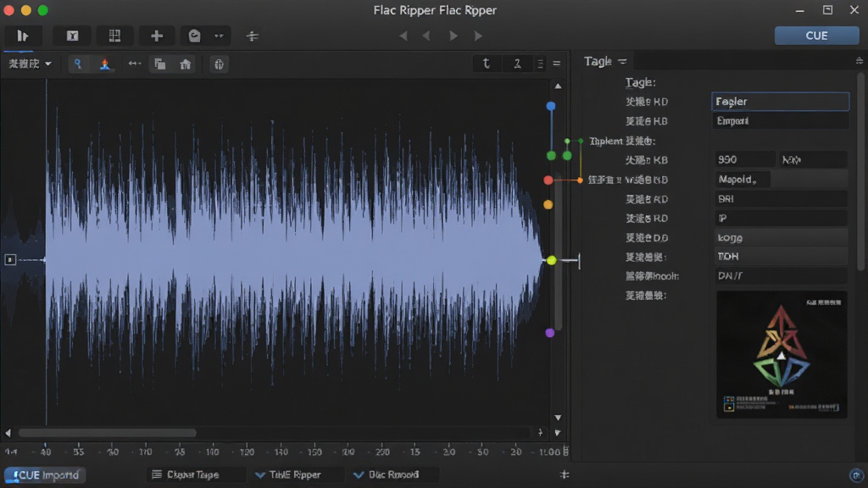The image size is (868, 488).
Task: Click the '2' button above the waveform
Action: 517,64
